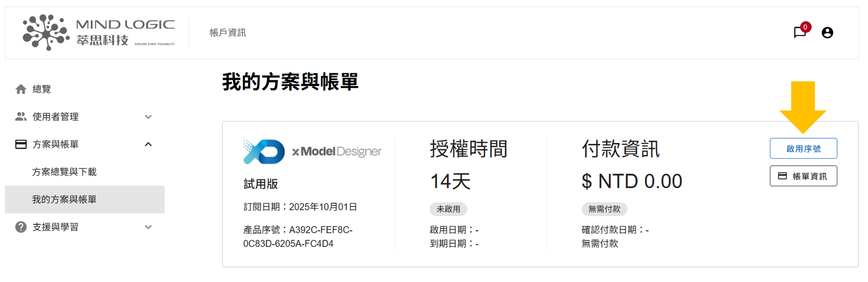Go to 總覽 overview page
Viewport: 868px width, 282px height.
[42, 89]
